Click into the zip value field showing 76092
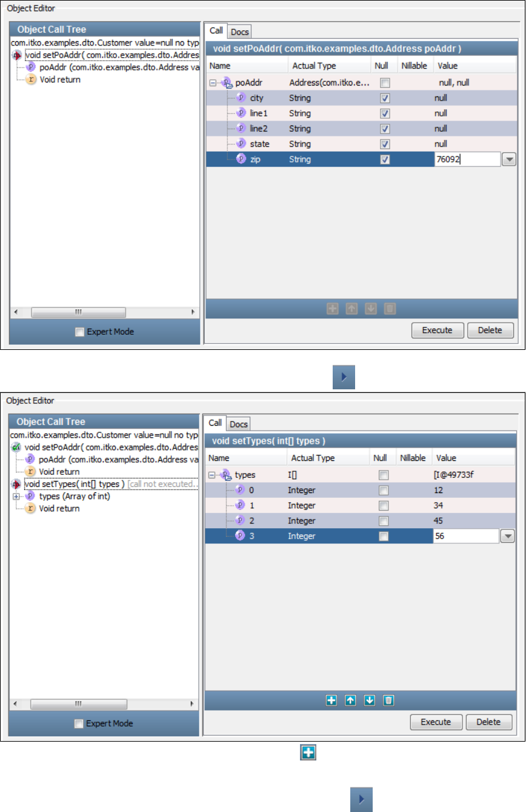The width and height of the screenshot is (526, 812). click(467, 159)
